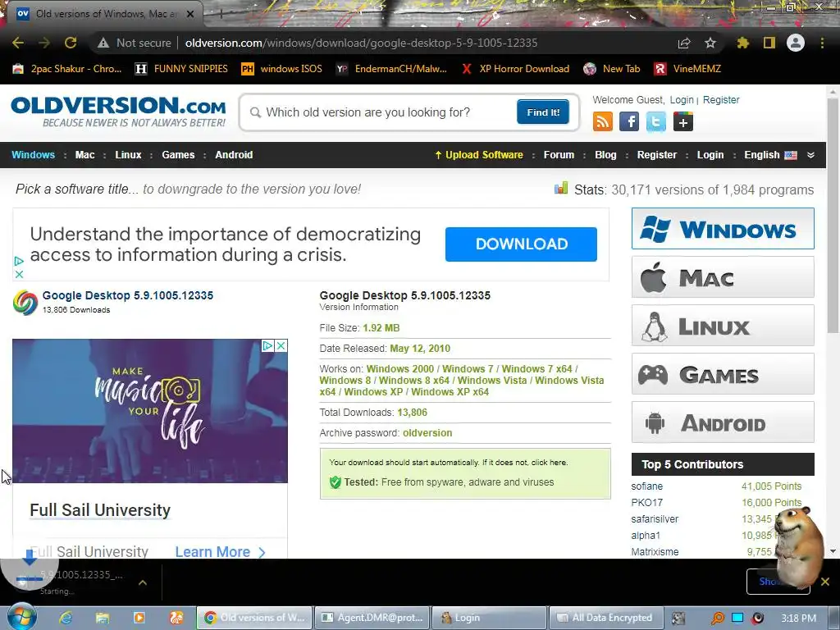
Task: Select English language option
Action: click(770, 155)
